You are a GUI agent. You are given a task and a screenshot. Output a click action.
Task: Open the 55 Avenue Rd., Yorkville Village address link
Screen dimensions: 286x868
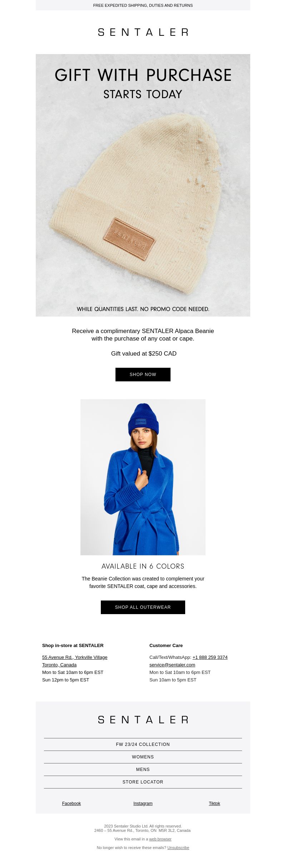75,657
